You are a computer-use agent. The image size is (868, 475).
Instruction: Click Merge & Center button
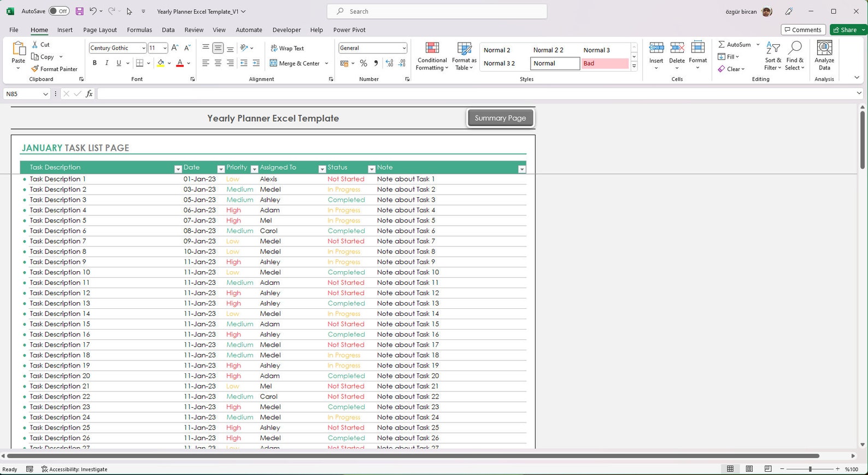(295, 63)
